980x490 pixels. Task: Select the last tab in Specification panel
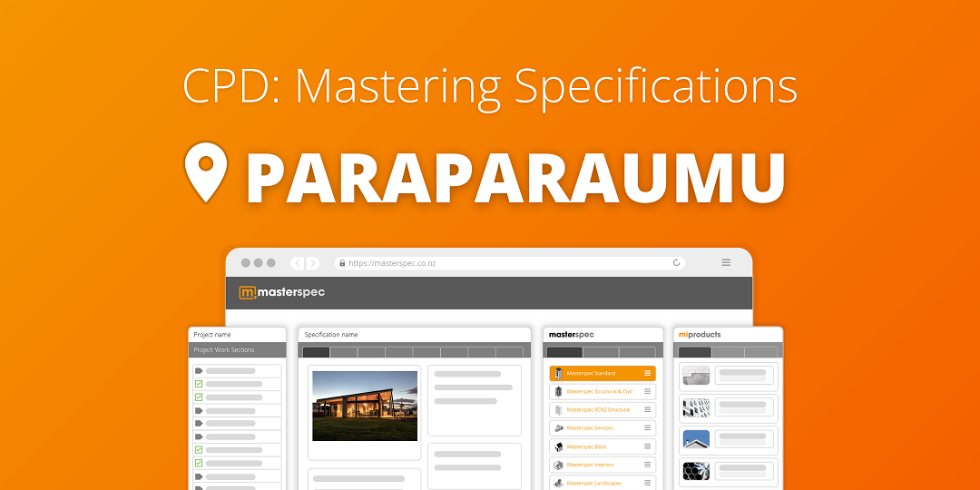(509, 352)
